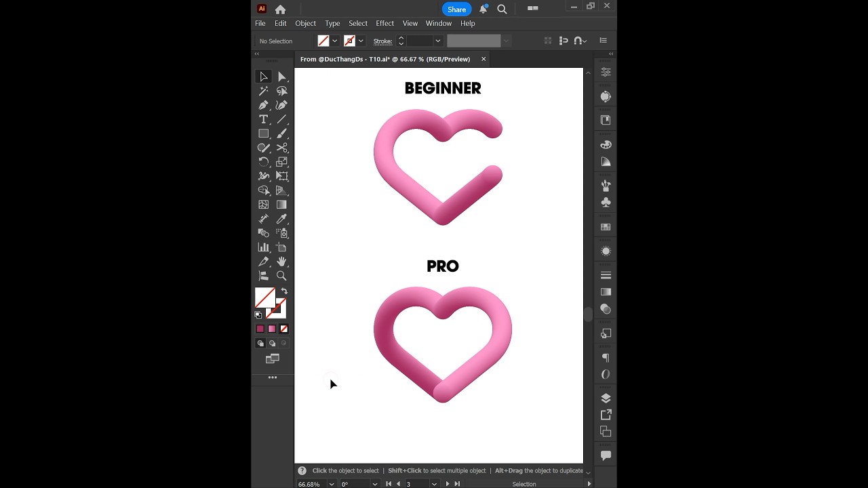Select the Shaper tool
The image size is (868, 488).
coord(264,148)
